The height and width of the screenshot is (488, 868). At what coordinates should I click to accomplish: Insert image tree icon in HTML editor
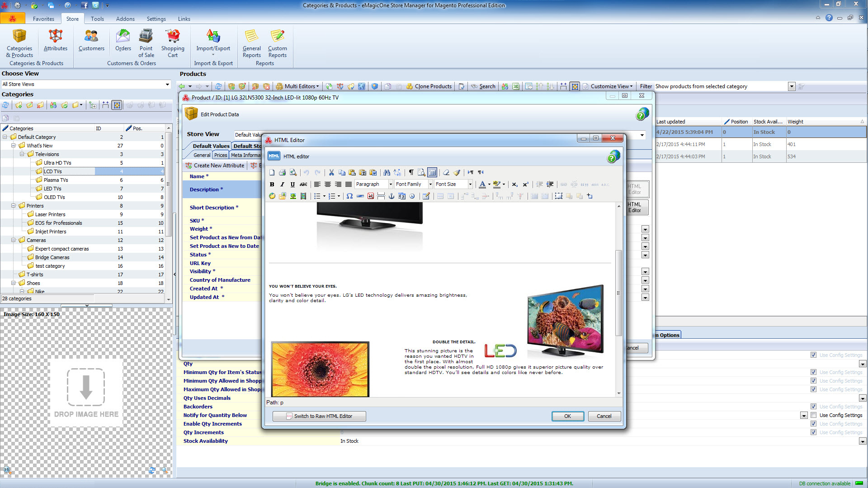point(293,196)
